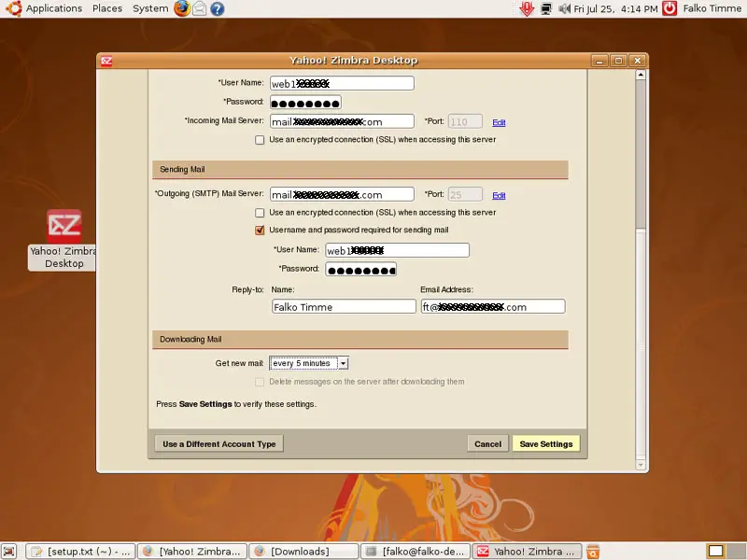Click the Falko Timme user menu
Screen dimensions: 747x560
[x=712, y=8]
